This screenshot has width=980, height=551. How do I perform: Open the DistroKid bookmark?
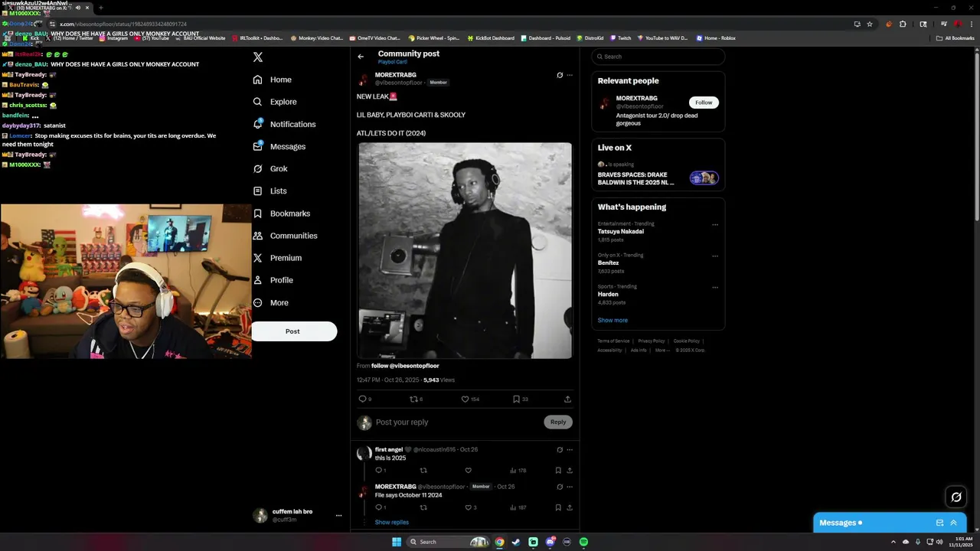click(x=590, y=37)
